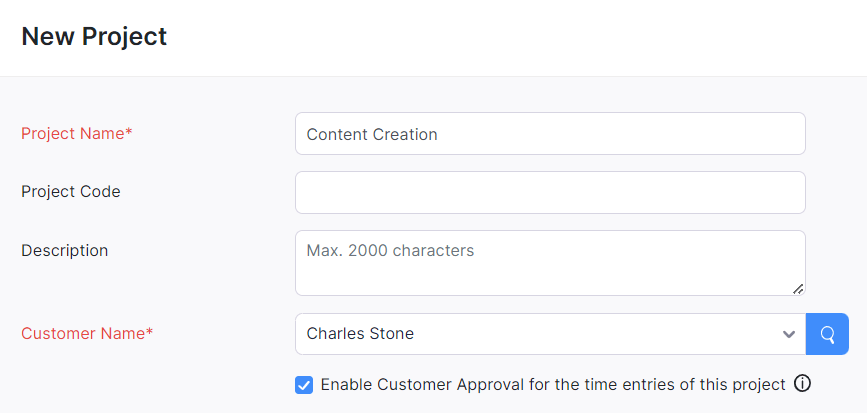Click the Description box resize handle
This screenshot has width=867, height=413.
click(798, 288)
